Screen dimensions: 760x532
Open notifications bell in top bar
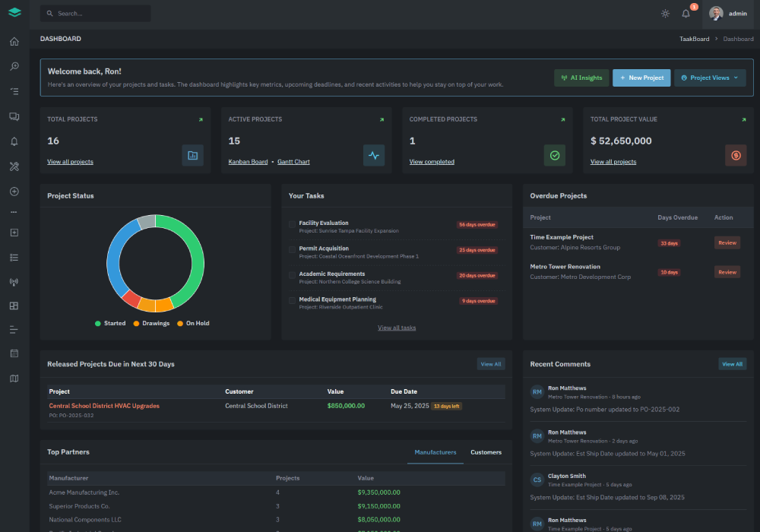(x=686, y=14)
